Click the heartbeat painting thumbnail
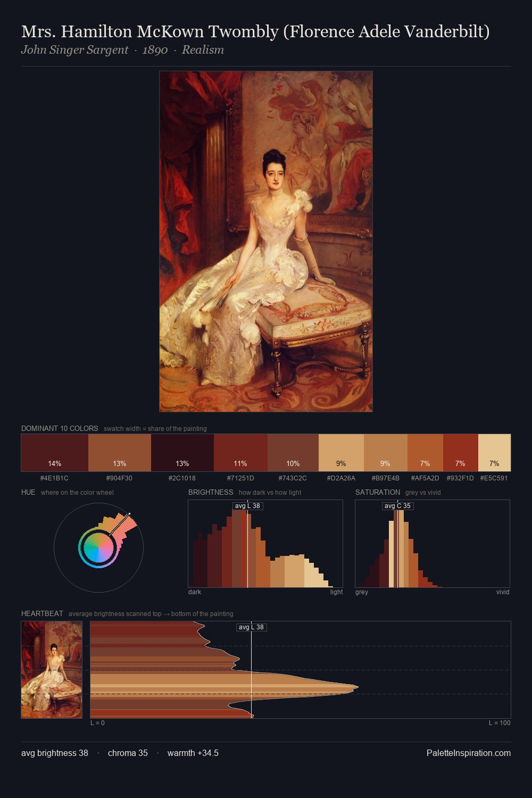The width and height of the screenshot is (532, 798). (52, 670)
